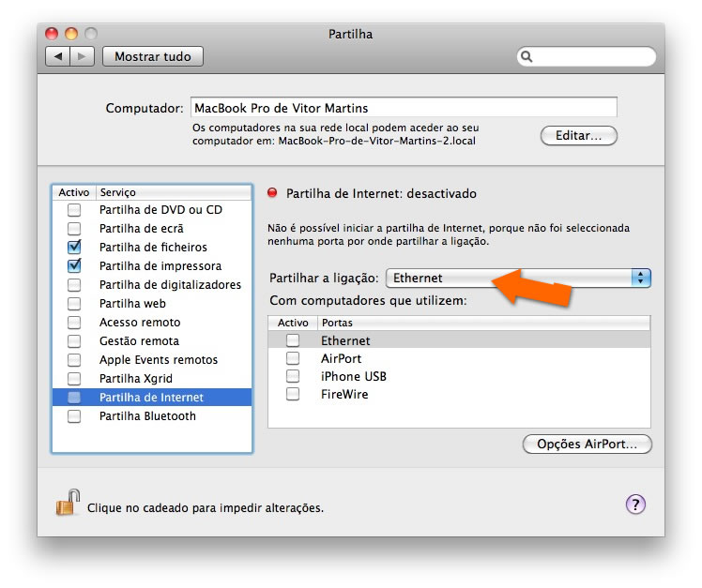
Task: Click into the search field
Action: coord(591,56)
